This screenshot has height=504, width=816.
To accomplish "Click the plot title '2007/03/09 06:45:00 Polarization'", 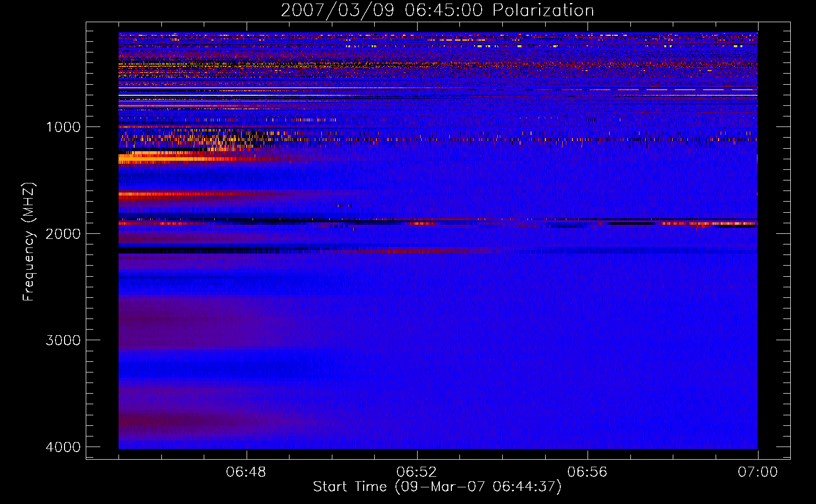I will click(x=437, y=11).
